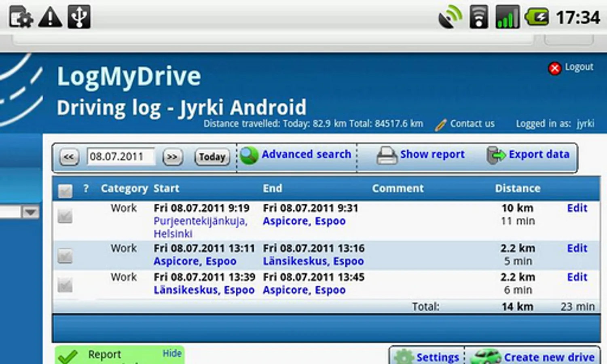Tap the battery charging status icon
Image resolution: width=607 pixels, height=364 pixels.
pyautogui.click(x=537, y=17)
